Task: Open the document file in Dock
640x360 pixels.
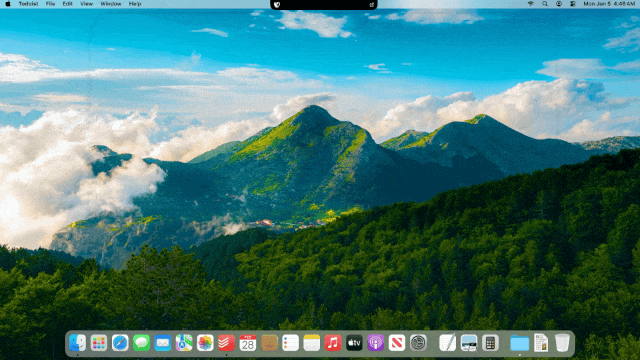Action: pyautogui.click(x=541, y=343)
